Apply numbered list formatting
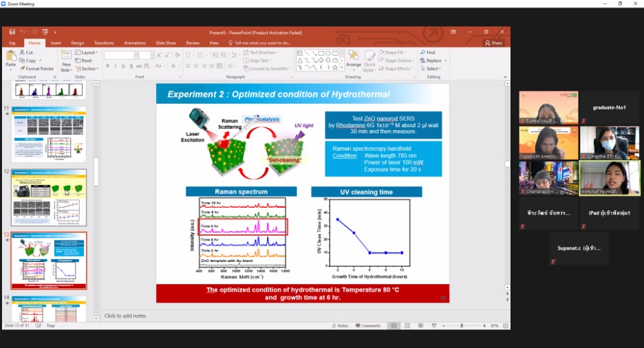644x348 pixels. [x=201, y=55]
